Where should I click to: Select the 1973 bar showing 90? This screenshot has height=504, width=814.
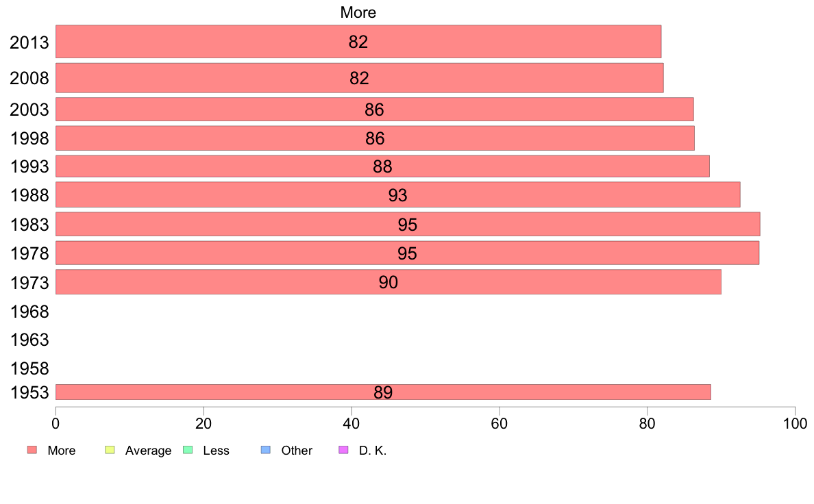click(x=388, y=282)
